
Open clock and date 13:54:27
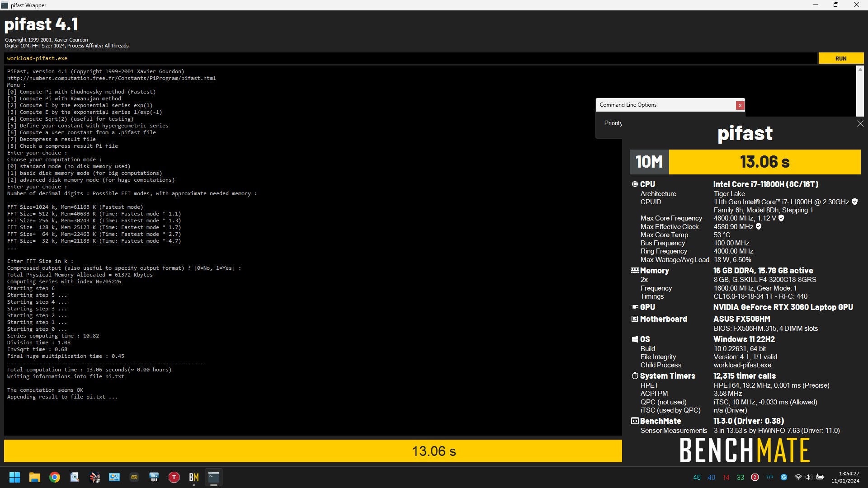click(x=845, y=477)
